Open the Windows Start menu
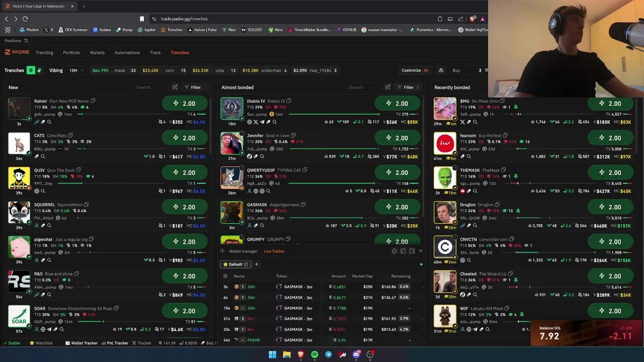 (272, 354)
